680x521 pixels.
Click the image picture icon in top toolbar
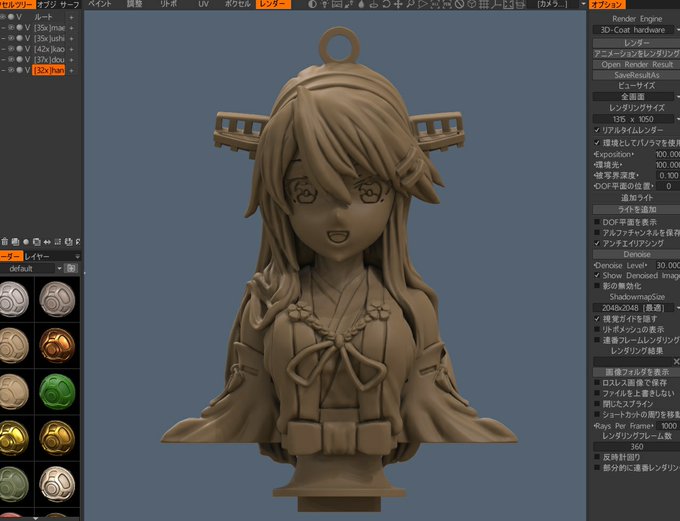[x=337, y=4]
